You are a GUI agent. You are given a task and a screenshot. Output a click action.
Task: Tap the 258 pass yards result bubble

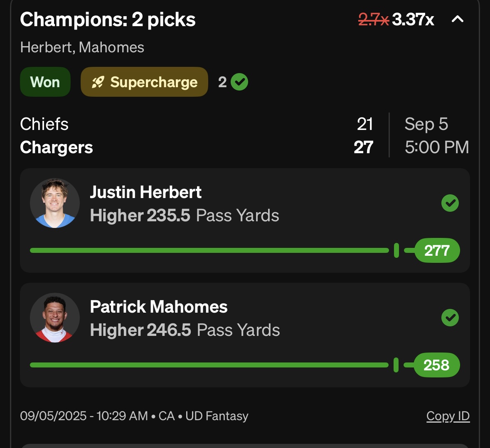tap(436, 365)
